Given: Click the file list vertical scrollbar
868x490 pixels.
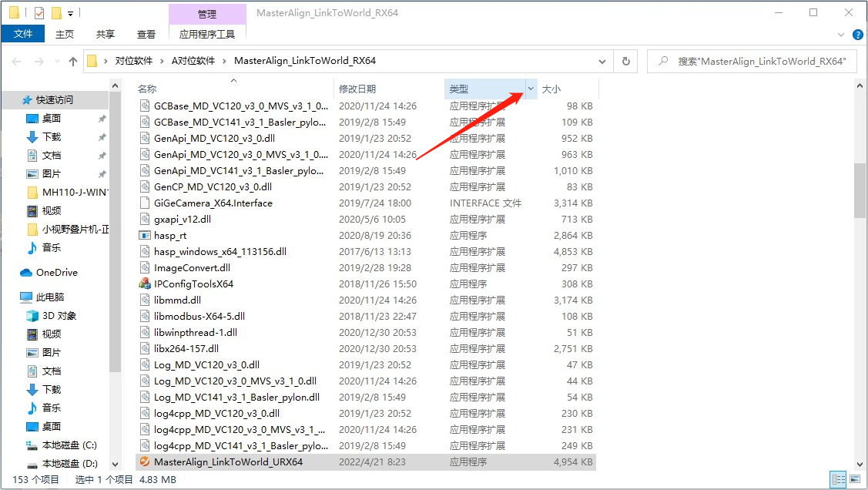Looking at the screenshot, I should (x=860, y=190).
